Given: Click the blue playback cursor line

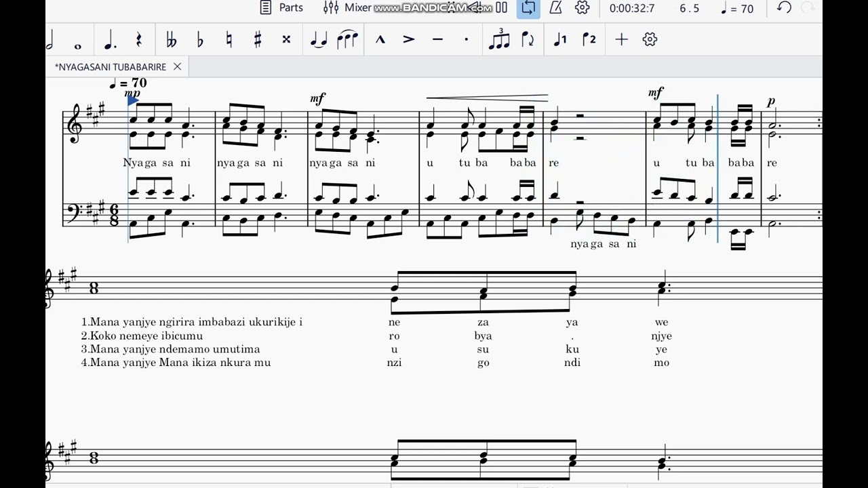Looking at the screenshot, I should tap(718, 168).
